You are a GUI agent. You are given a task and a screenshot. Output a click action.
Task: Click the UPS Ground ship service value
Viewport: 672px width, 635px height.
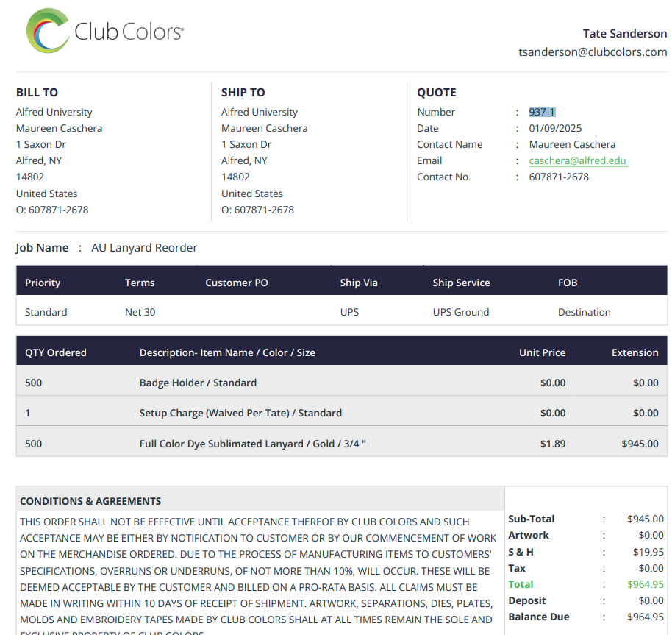[461, 312]
